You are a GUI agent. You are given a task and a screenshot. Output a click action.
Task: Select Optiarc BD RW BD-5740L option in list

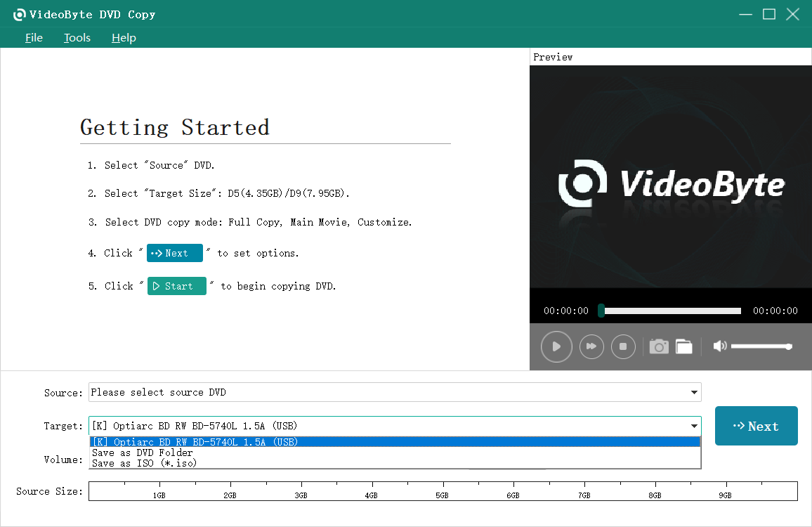point(395,442)
